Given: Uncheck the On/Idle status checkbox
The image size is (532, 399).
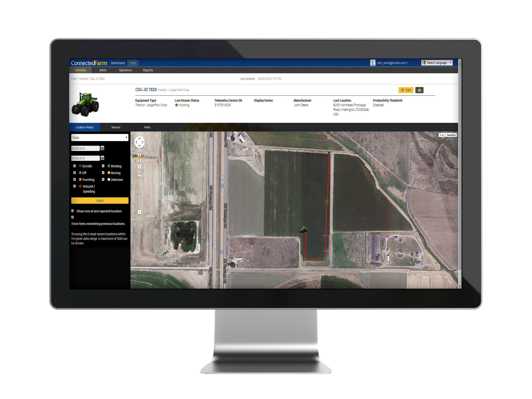Looking at the screenshot, I should [x=74, y=166].
